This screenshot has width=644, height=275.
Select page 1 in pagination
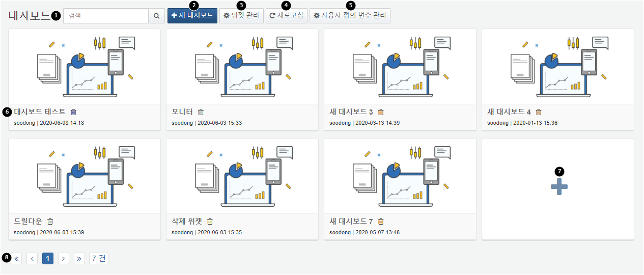click(x=48, y=259)
